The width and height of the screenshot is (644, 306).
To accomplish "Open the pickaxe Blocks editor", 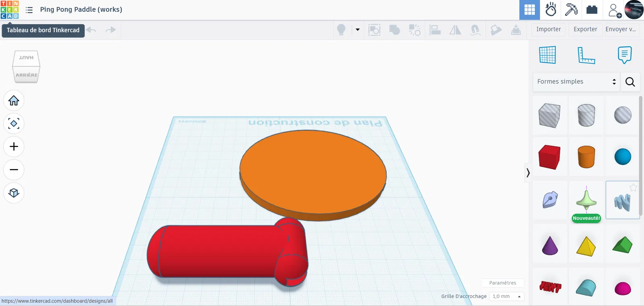I will pyautogui.click(x=571, y=10).
